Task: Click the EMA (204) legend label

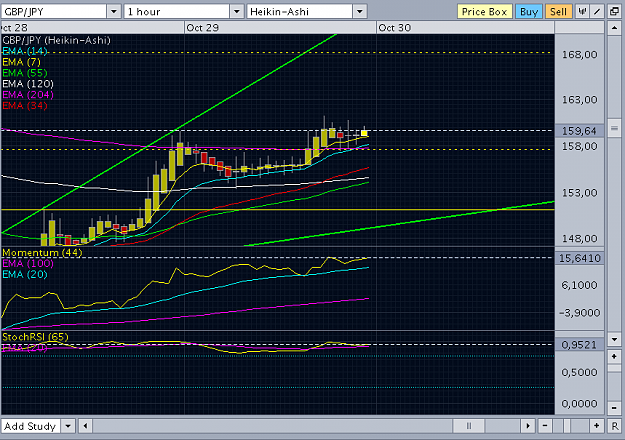Action: [28, 94]
